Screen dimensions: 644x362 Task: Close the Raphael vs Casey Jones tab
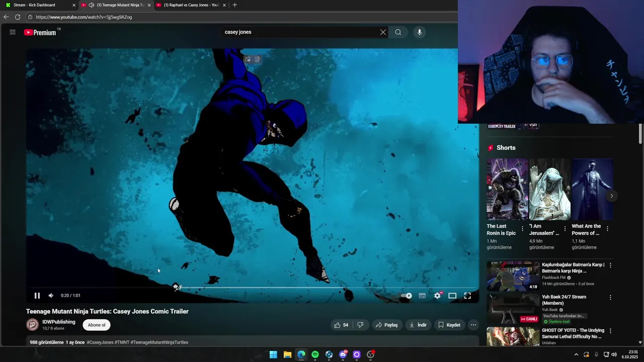(x=224, y=5)
